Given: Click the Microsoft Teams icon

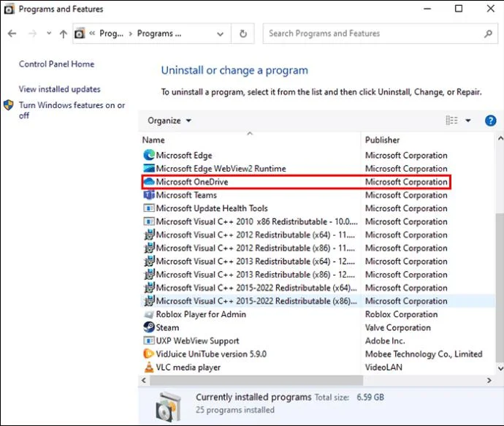Looking at the screenshot, I should (x=149, y=195).
